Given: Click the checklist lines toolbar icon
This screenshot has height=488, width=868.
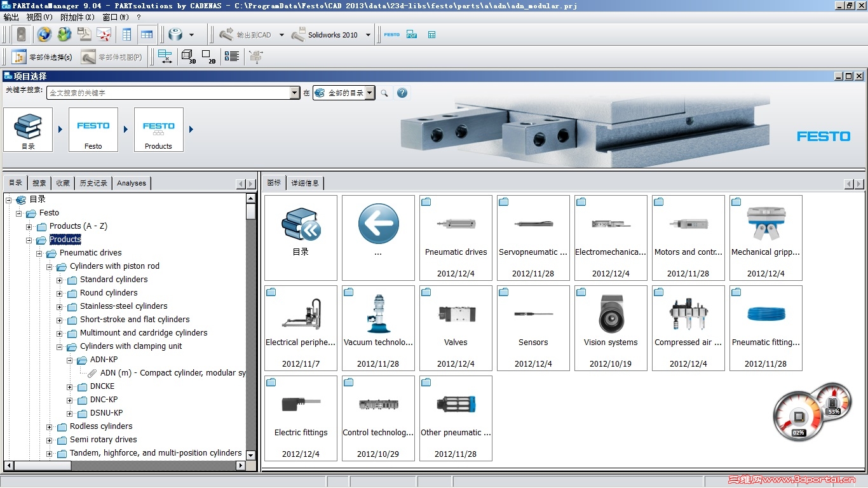Looking at the screenshot, I should pyautogui.click(x=232, y=57).
